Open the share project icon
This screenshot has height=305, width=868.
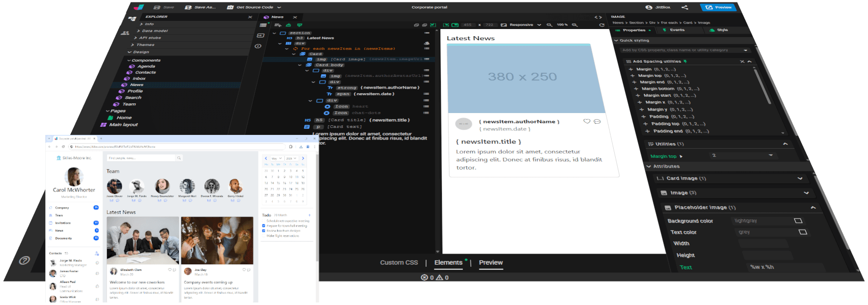point(685,7)
